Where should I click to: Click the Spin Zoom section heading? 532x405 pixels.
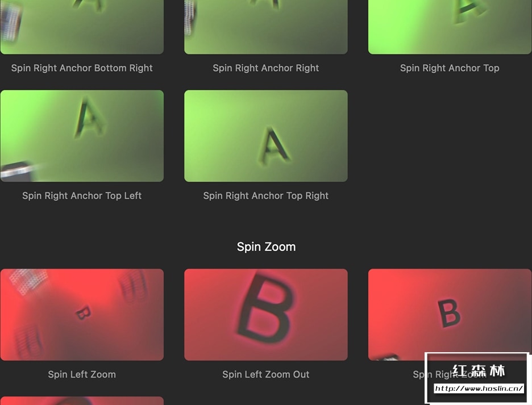point(266,247)
